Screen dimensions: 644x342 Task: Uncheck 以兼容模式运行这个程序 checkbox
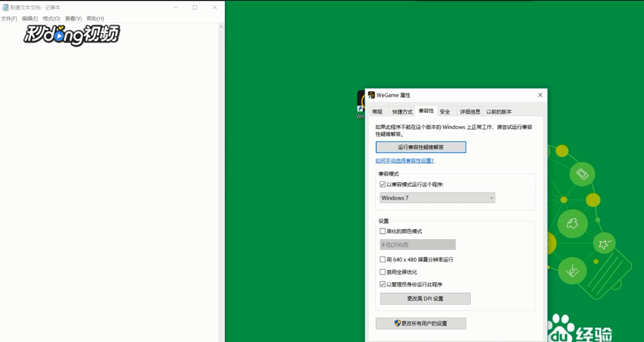(x=382, y=185)
